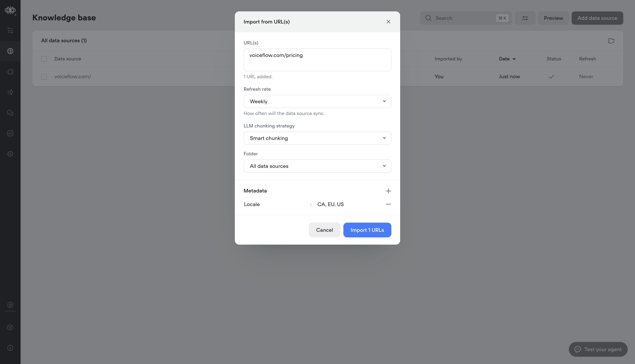
Task: Cancel the URL import dialog
Action: click(x=324, y=230)
